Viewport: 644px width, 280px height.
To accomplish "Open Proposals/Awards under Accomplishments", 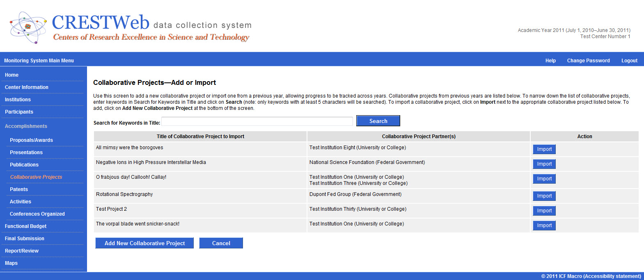I will pos(31,140).
